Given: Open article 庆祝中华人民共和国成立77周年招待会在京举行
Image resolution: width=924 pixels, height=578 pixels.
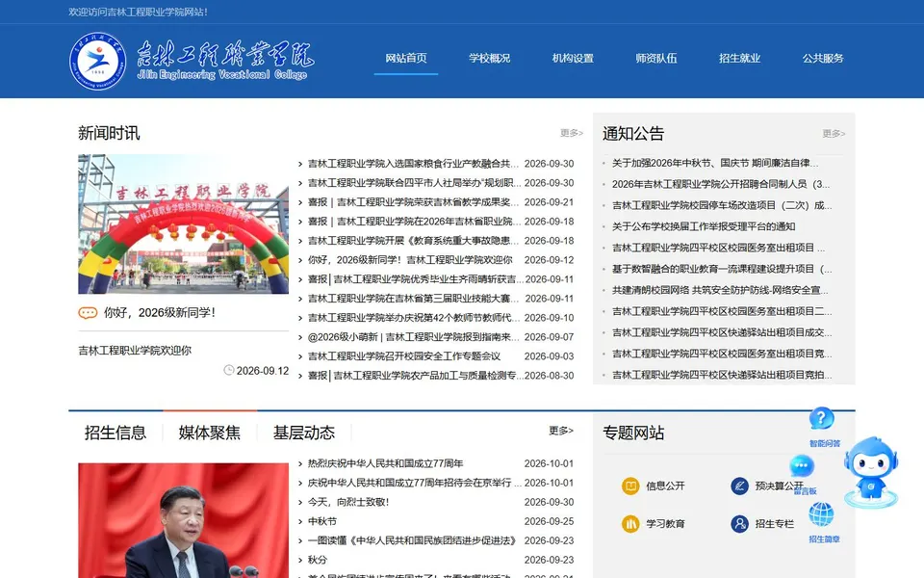Looking at the screenshot, I should 414,483.
